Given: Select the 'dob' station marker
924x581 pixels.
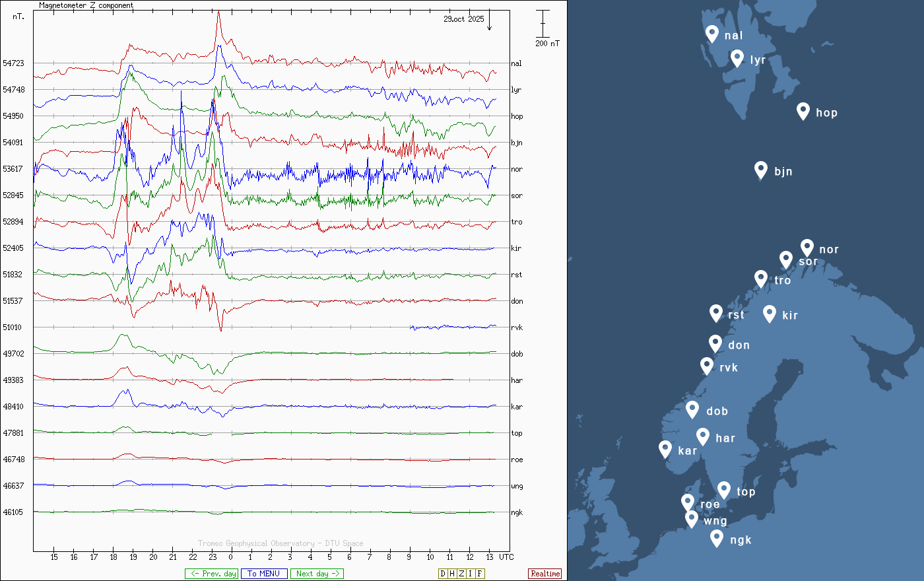Looking at the screenshot, I should 692,409.
